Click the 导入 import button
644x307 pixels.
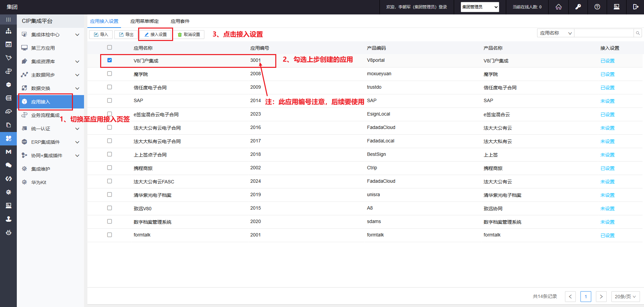pyautogui.click(x=101, y=35)
